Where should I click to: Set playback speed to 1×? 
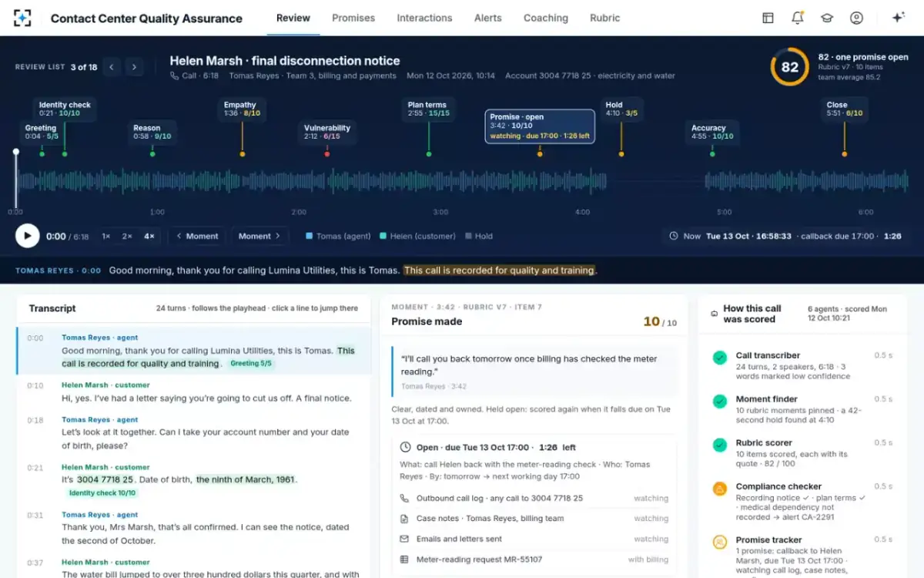pyautogui.click(x=106, y=236)
